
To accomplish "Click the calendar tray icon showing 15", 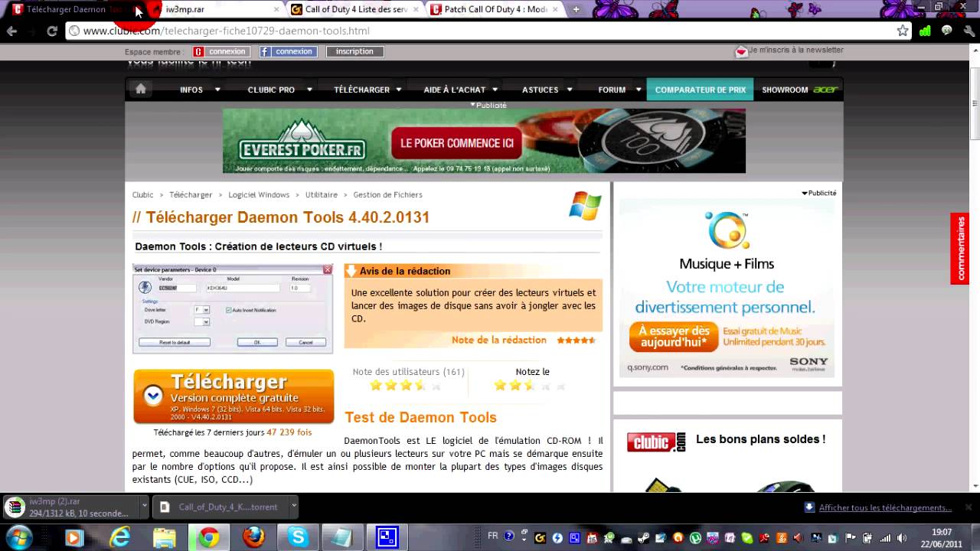I will coord(592,538).
